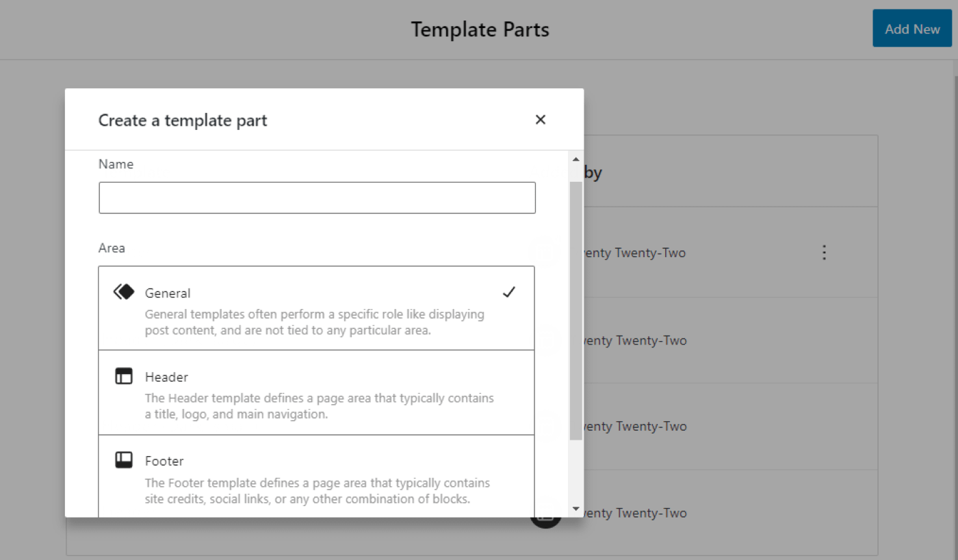Click the scrollbar up arrow in the dialog

coord(575,159)
